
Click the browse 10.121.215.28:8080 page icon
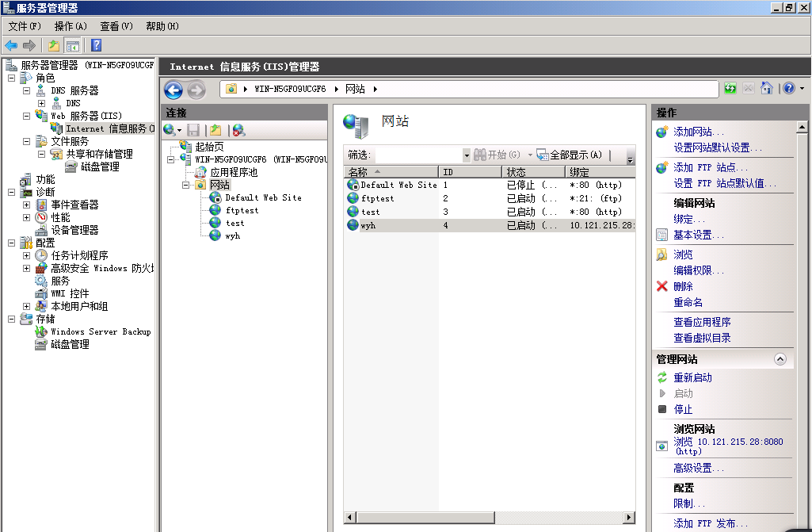[x=661, y=446]
